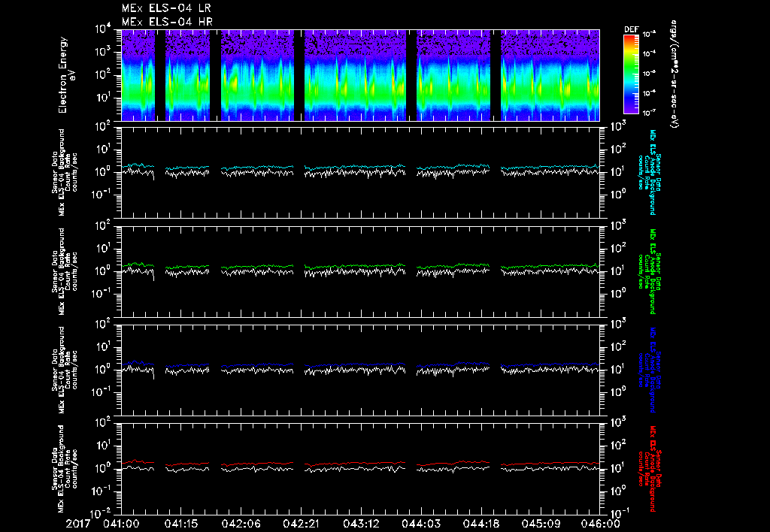Click time tick label "042:21"
This screenshot has width=770, height=532.
click(301, 524)
